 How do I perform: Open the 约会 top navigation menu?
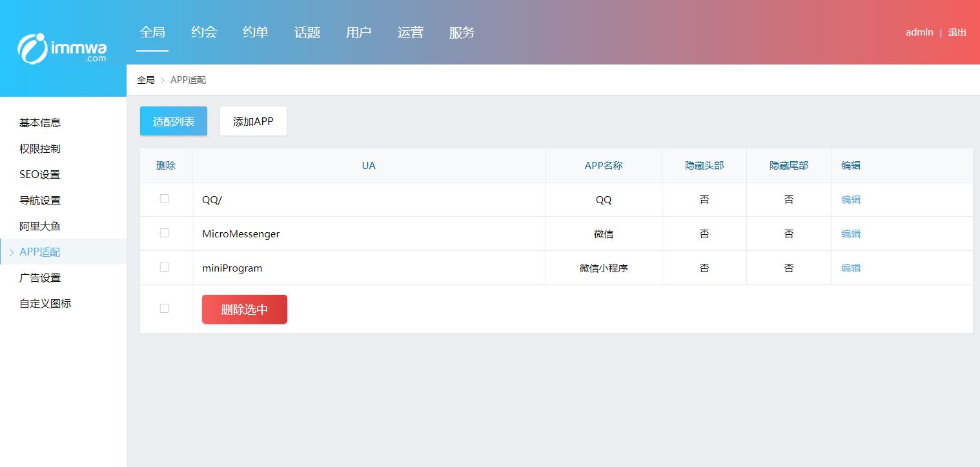pos(204,32)
